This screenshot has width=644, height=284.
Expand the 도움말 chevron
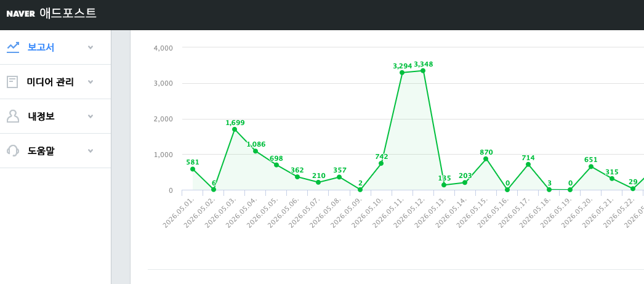click(91, 151)
